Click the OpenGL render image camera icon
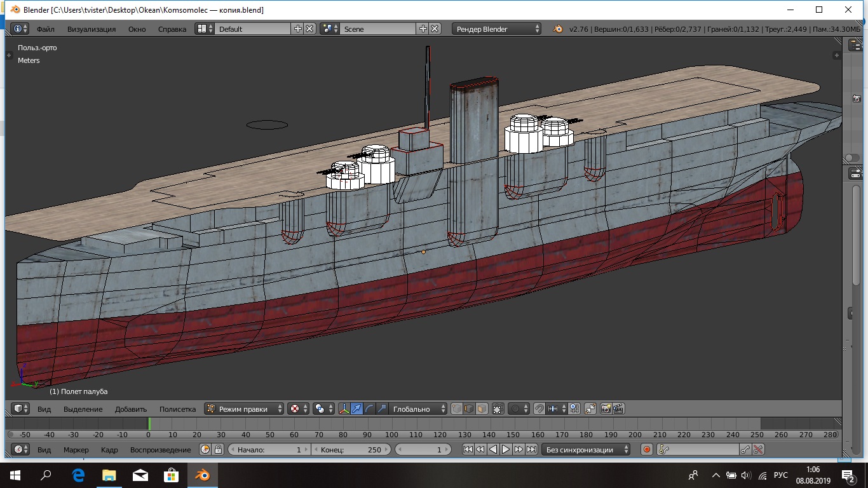The image size is (868, 488). tap(606, 409)
